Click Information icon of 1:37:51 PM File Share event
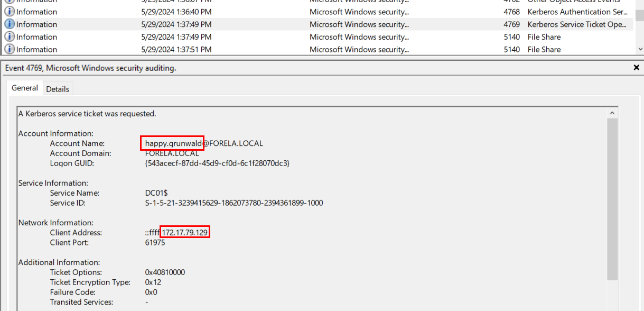644x311 pixels. coord(10,49)
